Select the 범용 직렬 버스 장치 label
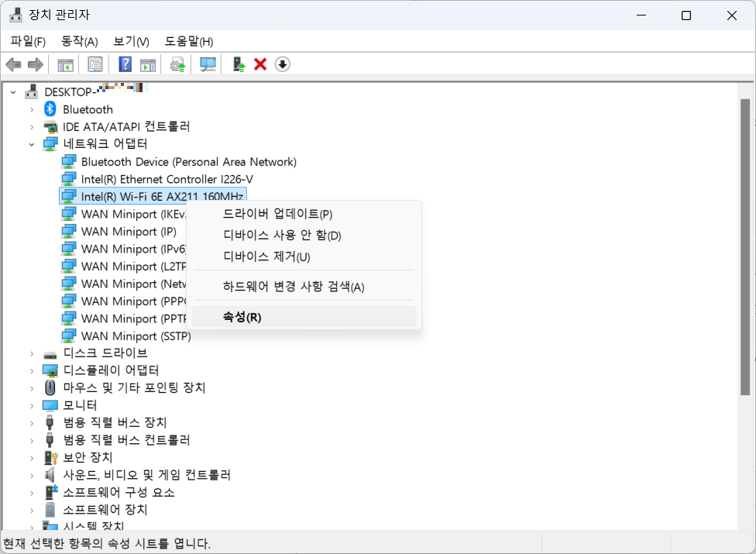This screenshot has width=756, height=554. 115,423
